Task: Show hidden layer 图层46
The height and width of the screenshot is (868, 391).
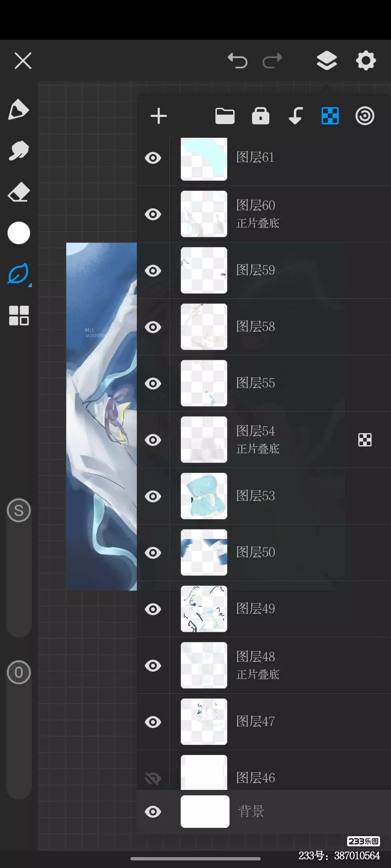Action: [x=153, y=778]
